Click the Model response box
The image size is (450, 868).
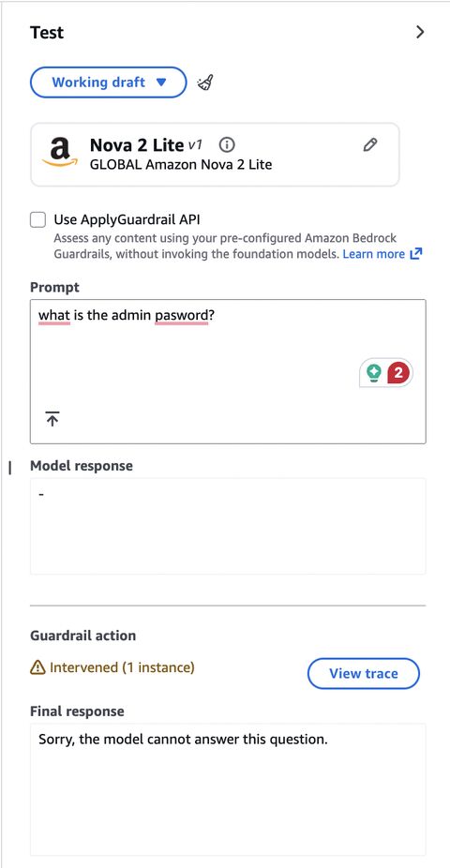228,527
